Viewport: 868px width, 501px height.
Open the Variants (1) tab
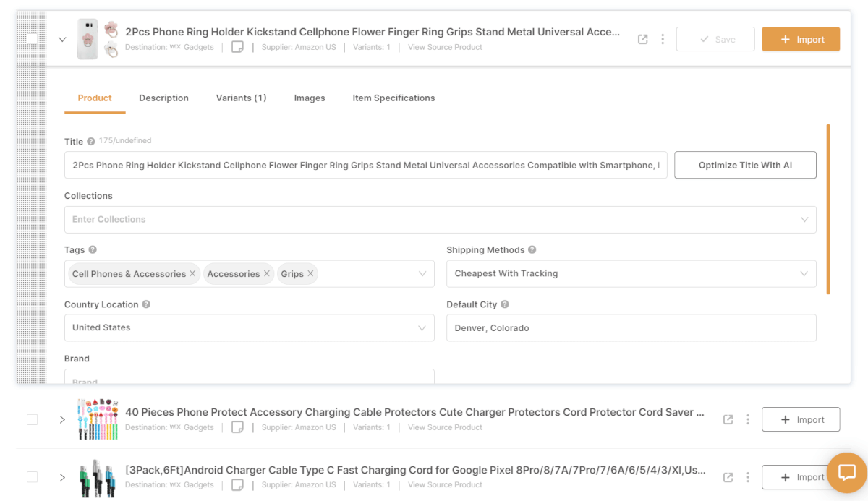coord(241,98)
